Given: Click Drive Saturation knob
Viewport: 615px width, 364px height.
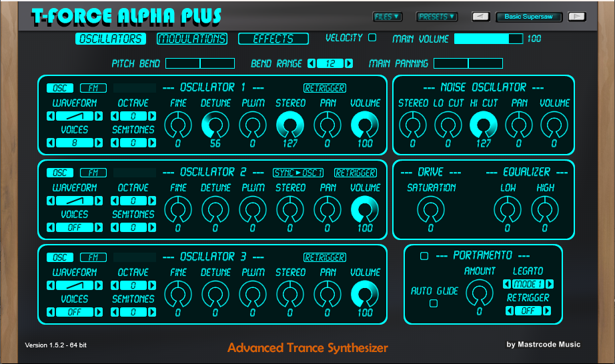Looking at the screenshot, I should click(431, 209).
